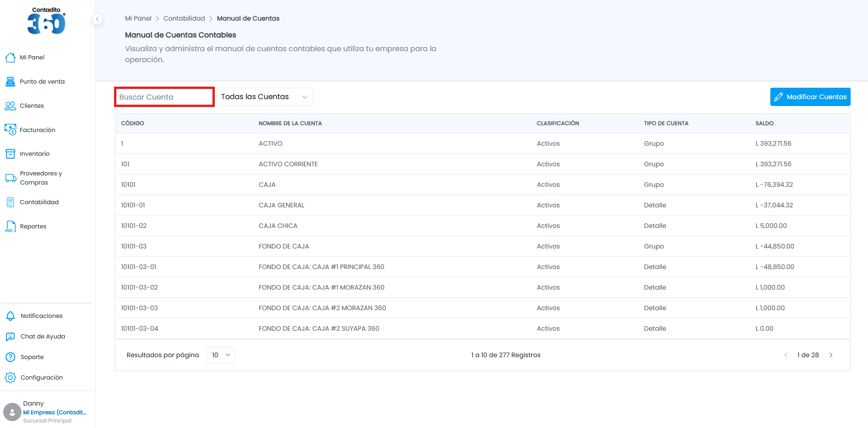Click the balance L -48,850.00
Screen dimensions: 868x428
point(775,267)
